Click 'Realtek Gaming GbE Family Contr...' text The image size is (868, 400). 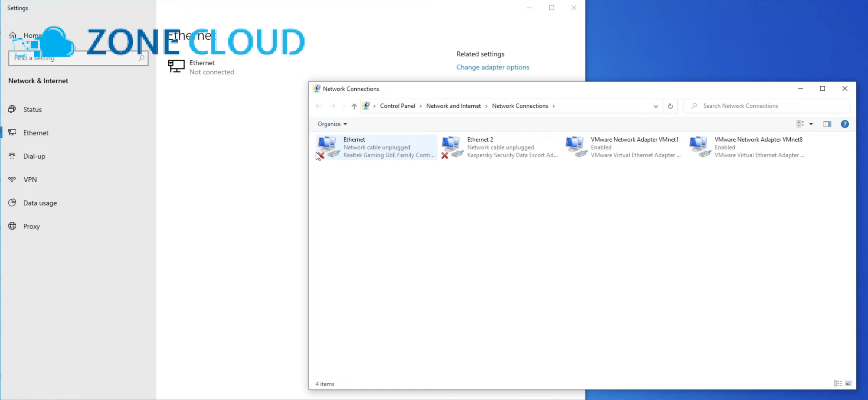point(389,155)
